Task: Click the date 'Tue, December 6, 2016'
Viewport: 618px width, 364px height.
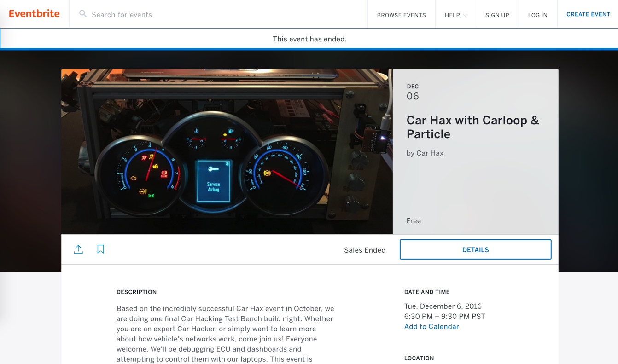Action: 443,306
